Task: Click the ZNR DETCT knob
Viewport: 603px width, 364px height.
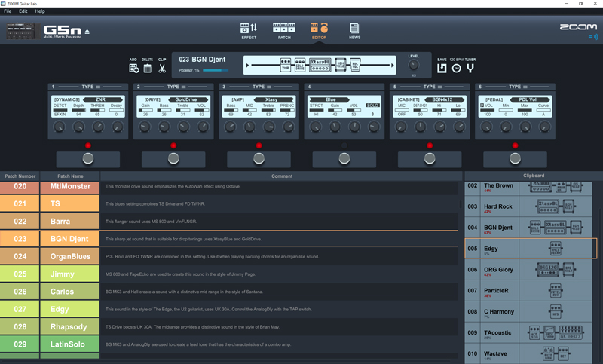Action: pyautogui.click(x=60, y=127)
